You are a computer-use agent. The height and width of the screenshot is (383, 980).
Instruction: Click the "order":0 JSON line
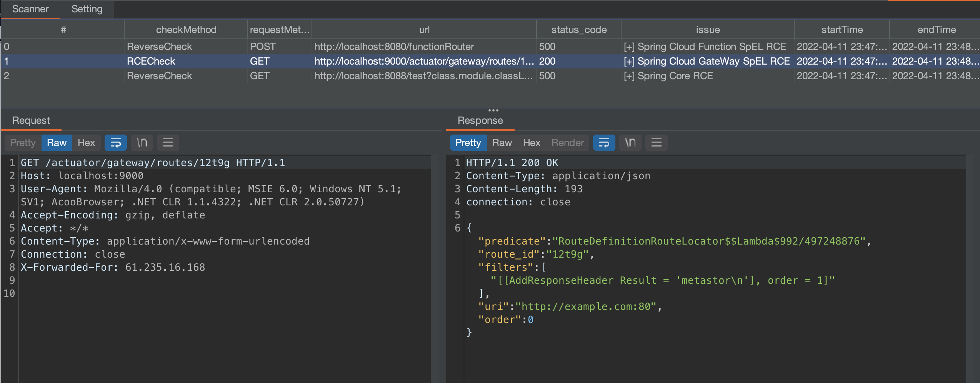pos(506,320)
